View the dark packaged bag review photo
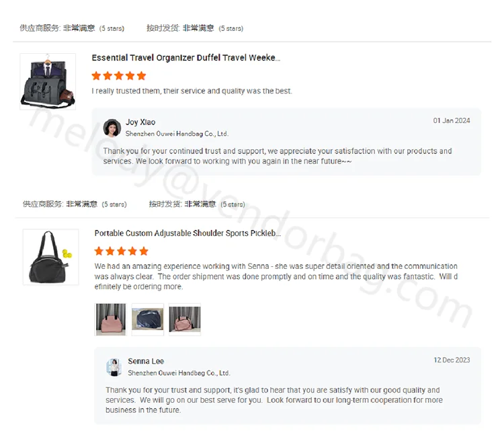The image size is (504, 431). coord(148,319)
